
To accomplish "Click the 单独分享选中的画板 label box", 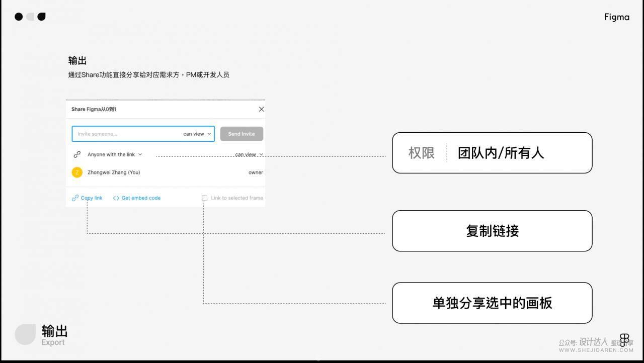I will coord(492,303).
